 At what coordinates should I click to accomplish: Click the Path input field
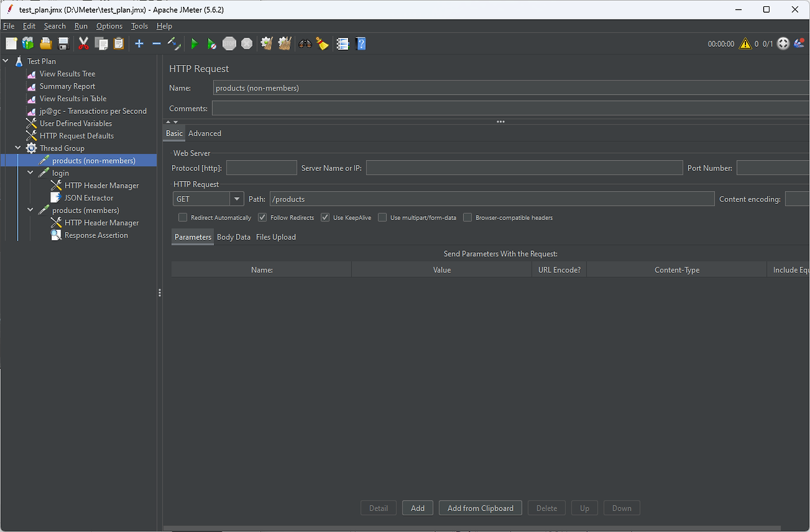point(492,199)
